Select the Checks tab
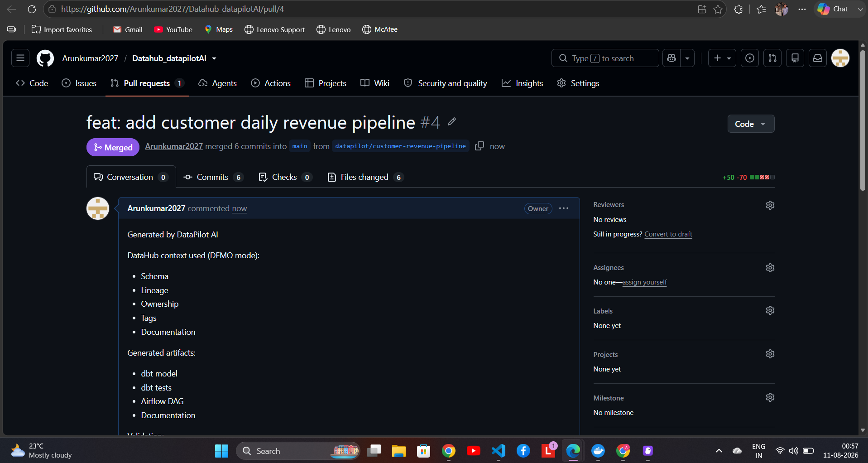The image size is (868, 463). [285, 177]
